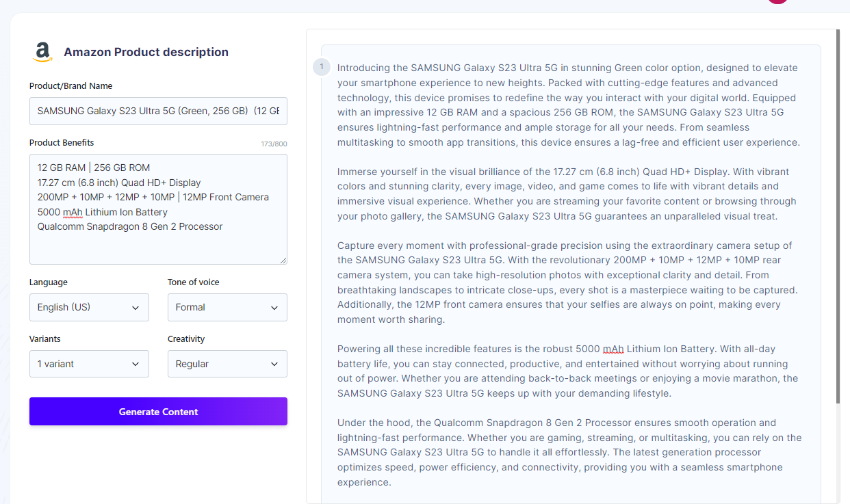
Task: Click the Snapdragon processor paragraph
Action: click(568, 452)
